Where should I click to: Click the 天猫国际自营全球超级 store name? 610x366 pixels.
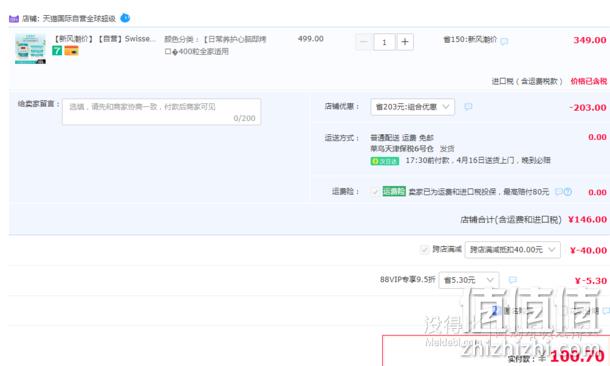coord(79,18)
